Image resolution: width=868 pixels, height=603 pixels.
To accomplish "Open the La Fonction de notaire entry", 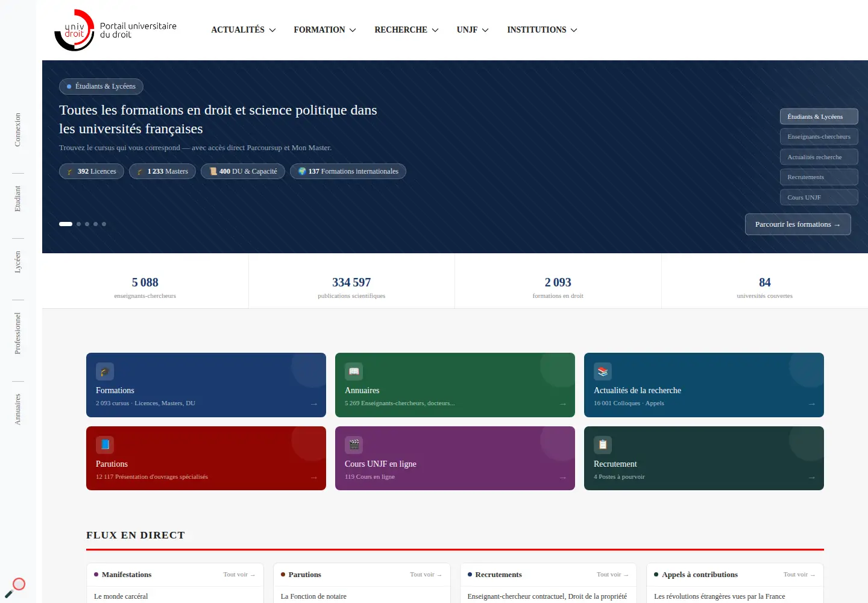I will coord(313,596).
